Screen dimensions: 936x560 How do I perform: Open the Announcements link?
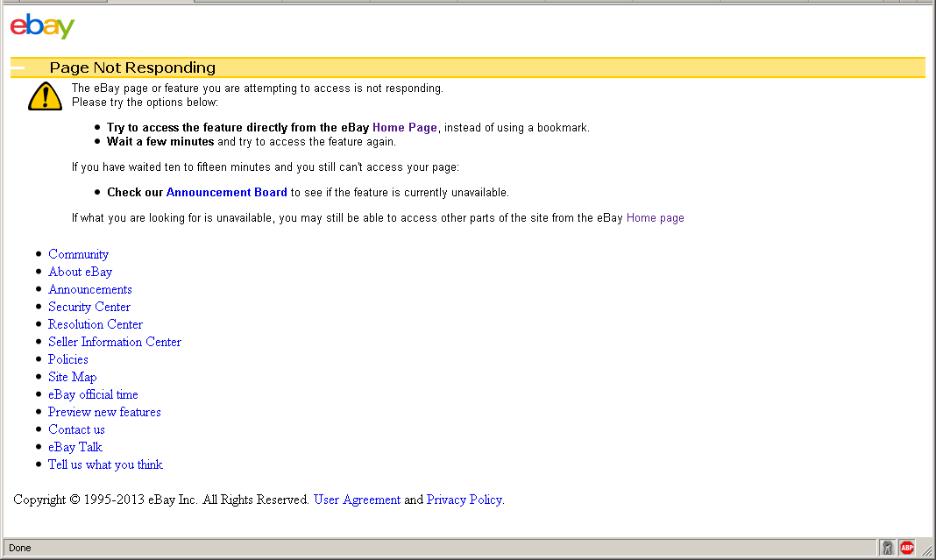90,289
